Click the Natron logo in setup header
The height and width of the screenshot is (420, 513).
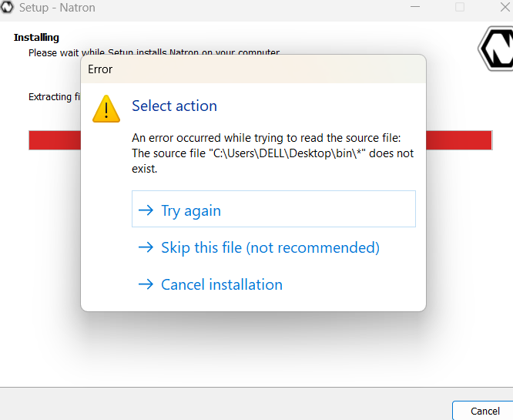(495, 49)
